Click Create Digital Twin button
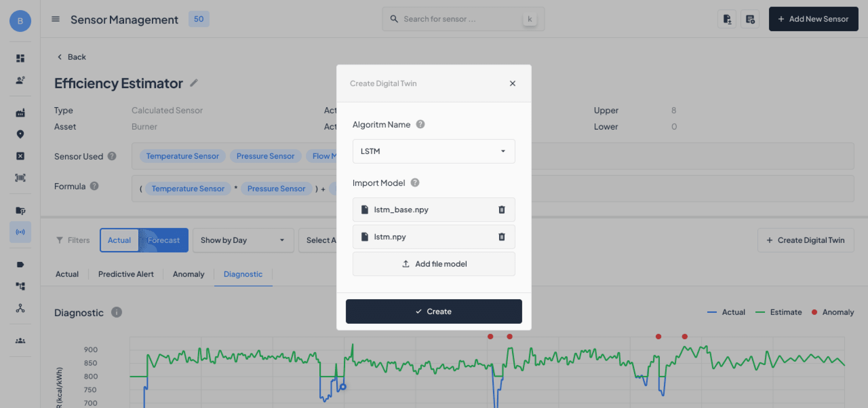Screen dimensions: 868x408 (x=805, y=240)
